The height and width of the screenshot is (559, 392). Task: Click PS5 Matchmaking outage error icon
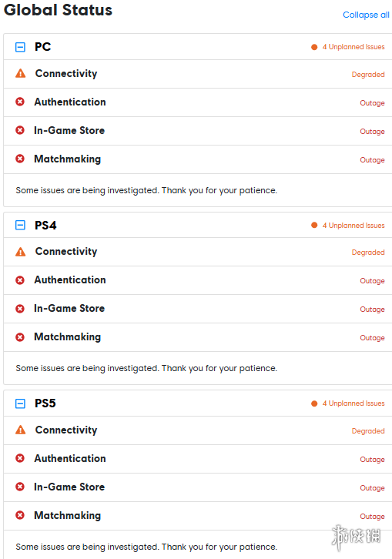click(20, 515)
